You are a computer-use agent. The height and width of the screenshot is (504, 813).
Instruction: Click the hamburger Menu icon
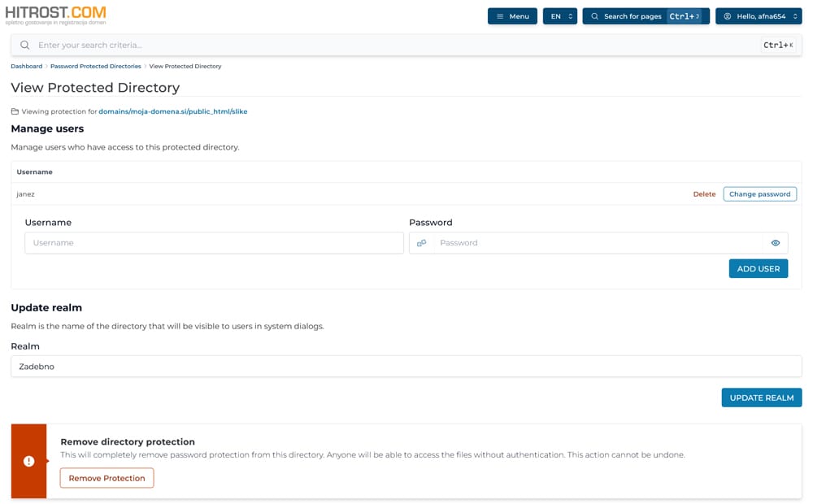point(500,16)
